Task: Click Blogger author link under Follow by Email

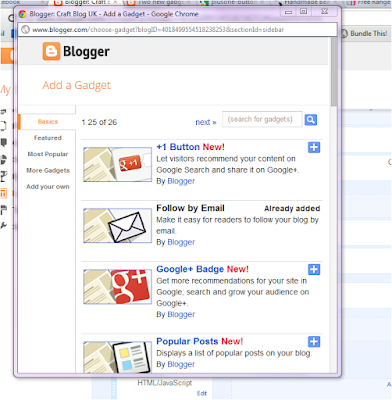Action: pos(181,242)
